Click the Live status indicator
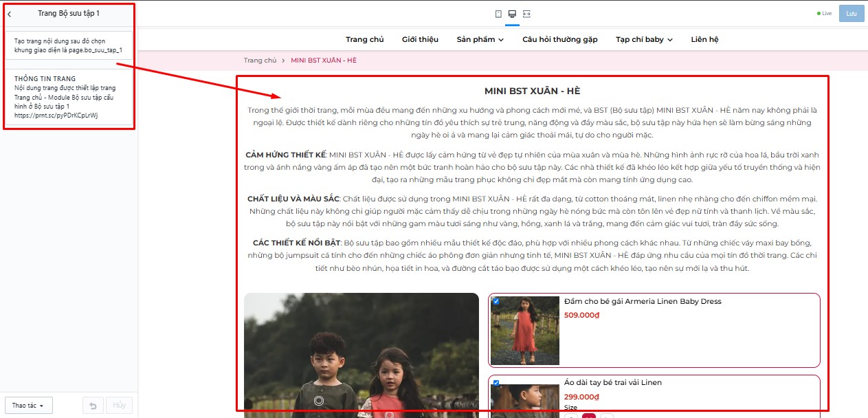This screenshot has width=868, height=418. (x=824, y=14)
